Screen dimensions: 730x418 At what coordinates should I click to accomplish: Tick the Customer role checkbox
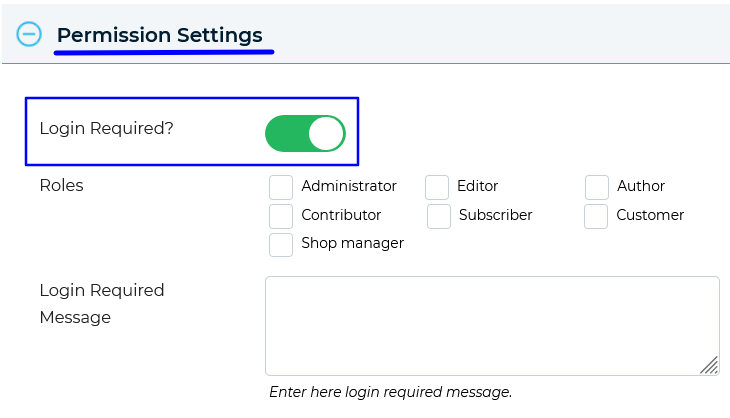(x=596, y=216)
